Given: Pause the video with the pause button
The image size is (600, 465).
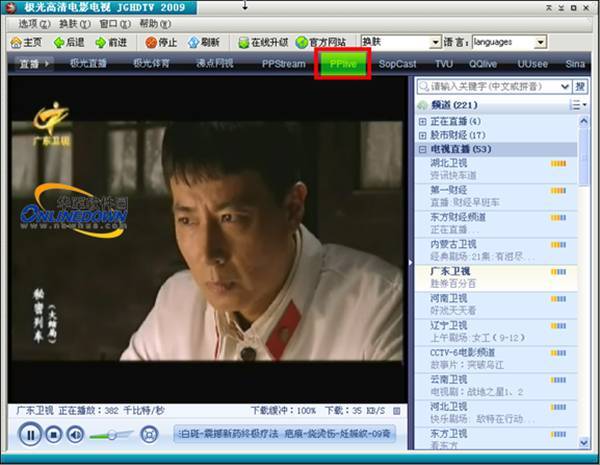Looking at the screenshot, I should point(30,434).
